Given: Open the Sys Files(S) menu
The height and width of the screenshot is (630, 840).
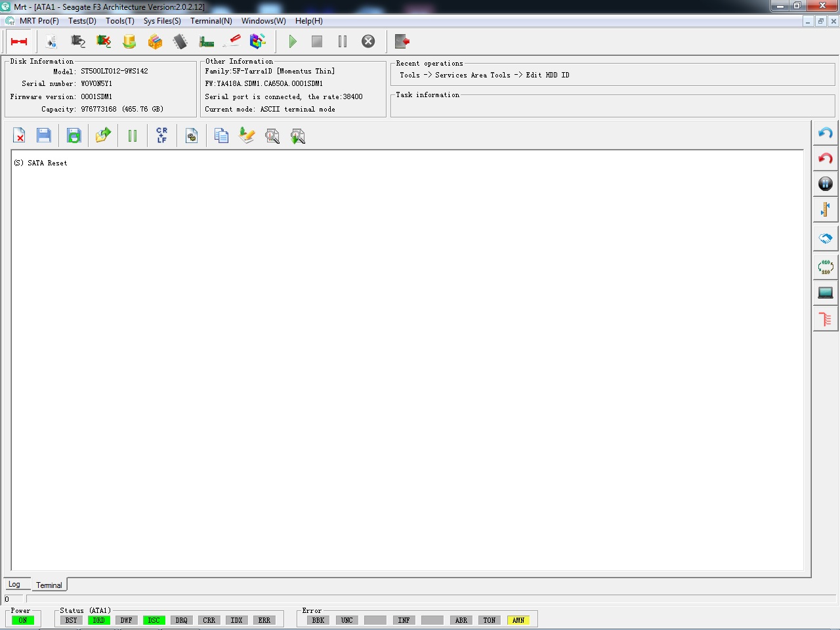Looking at the screenshot, I should point(162,21).
